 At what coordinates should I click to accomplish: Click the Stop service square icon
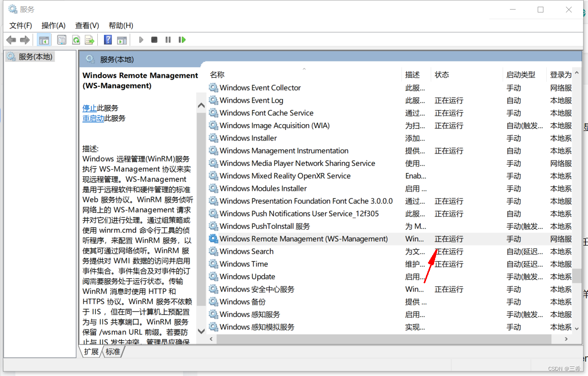click(x=154, y=40)
